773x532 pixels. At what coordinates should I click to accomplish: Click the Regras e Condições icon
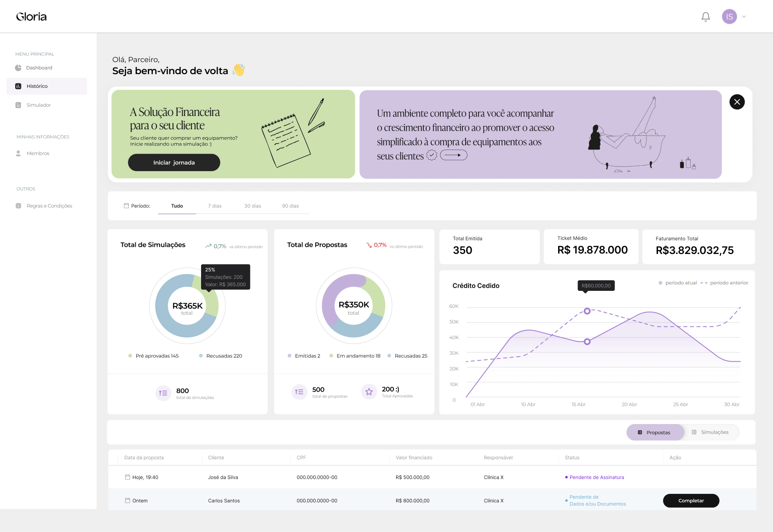[18, 206]
